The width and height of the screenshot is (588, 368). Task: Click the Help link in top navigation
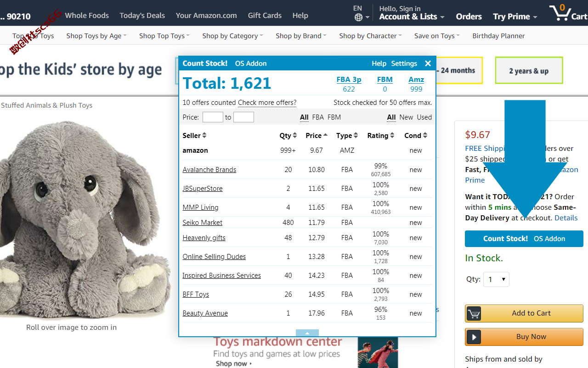[300, 16]
